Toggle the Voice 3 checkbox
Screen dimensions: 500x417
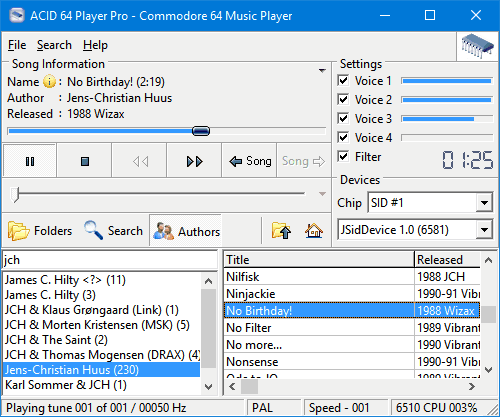pos(343,118)
